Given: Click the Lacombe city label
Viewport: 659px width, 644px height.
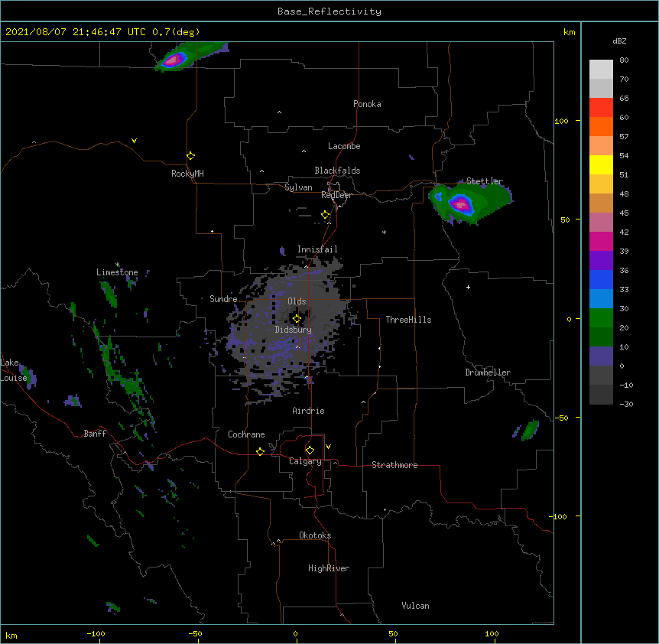Looking at the screenshot, I should point(344,146).
